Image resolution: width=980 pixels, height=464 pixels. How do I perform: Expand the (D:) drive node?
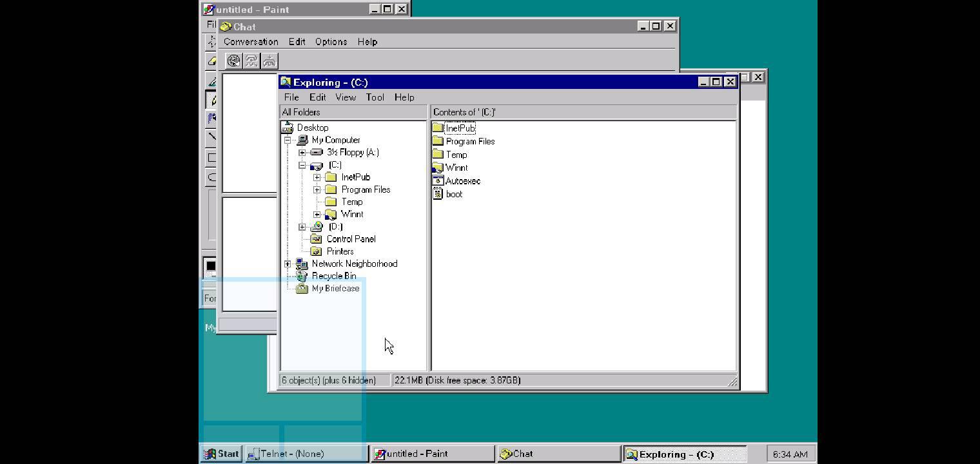[x=302, y=227]
